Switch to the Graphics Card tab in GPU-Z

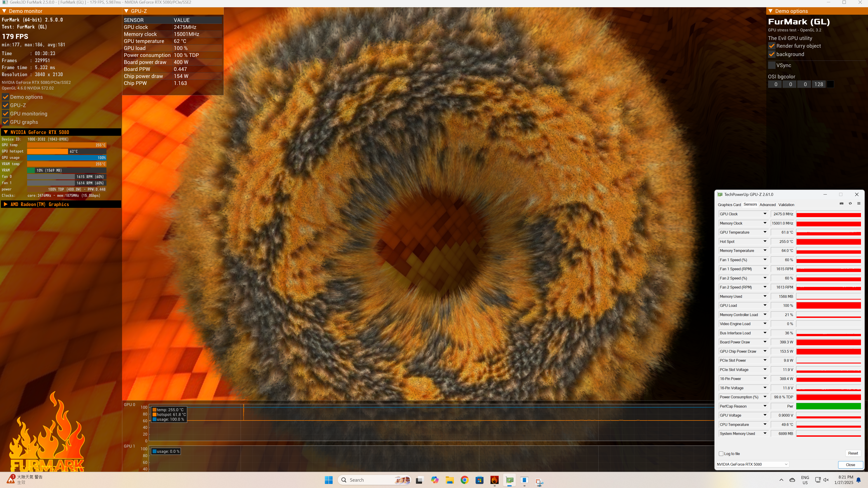click(729, 205)
